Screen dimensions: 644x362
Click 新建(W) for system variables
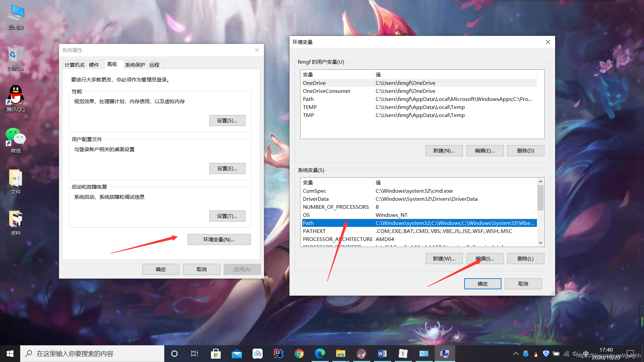[x=444, y=259]
